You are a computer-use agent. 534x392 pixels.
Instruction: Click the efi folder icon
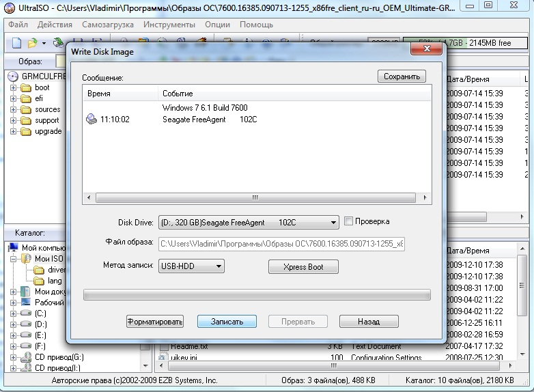(26, 99)
